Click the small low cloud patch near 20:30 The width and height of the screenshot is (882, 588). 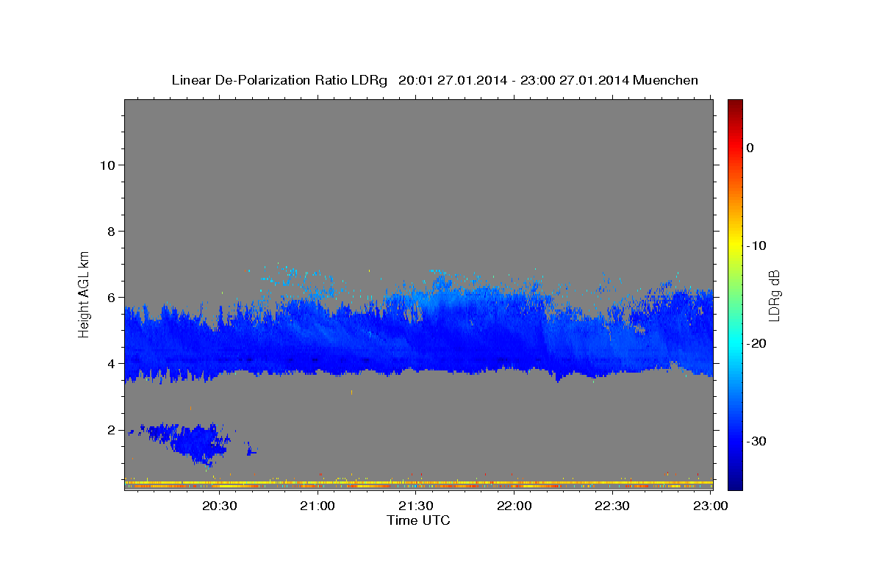coord(193,442)
